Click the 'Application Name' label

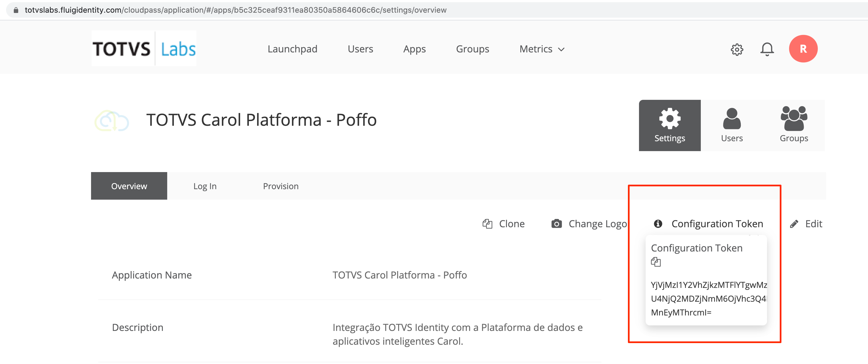coord(152,275)
